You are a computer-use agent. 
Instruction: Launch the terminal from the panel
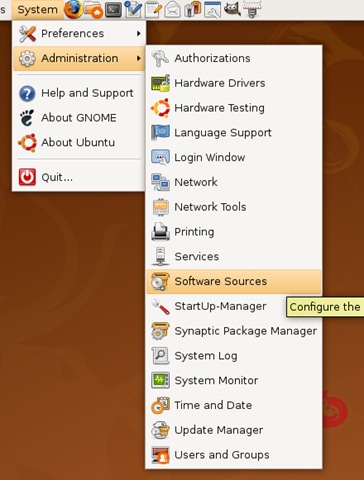pyautogui.click(x=113, y=10)
